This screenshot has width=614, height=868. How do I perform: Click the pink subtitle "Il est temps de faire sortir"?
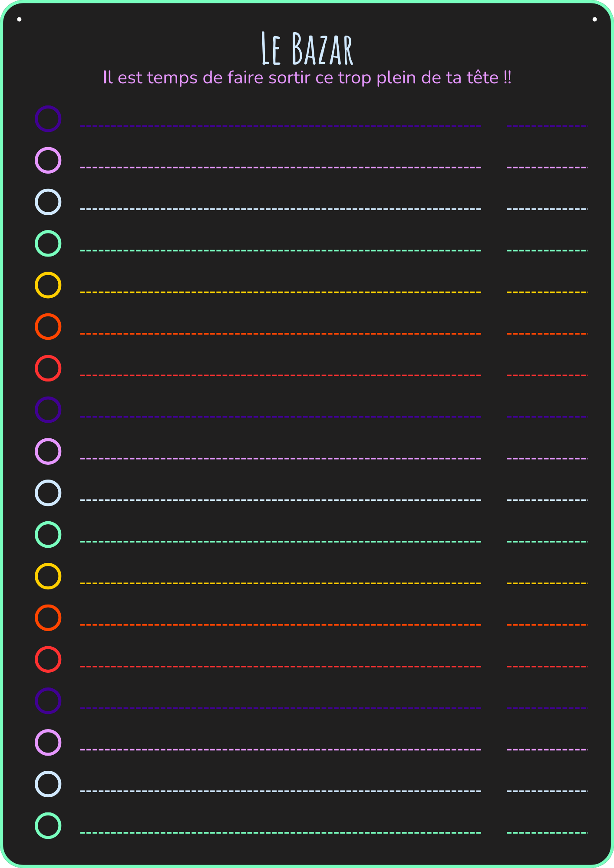point(307,78)
